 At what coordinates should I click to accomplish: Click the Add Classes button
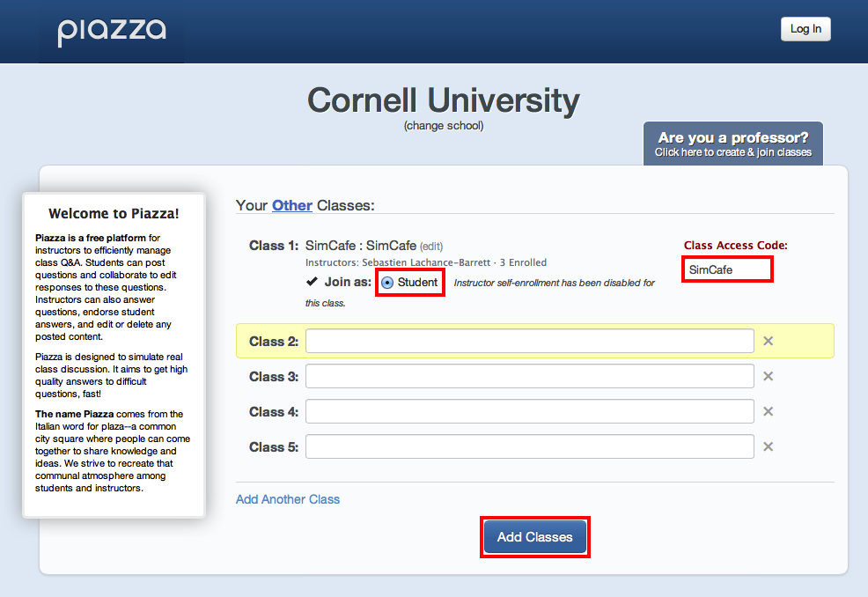pos(534,536)
